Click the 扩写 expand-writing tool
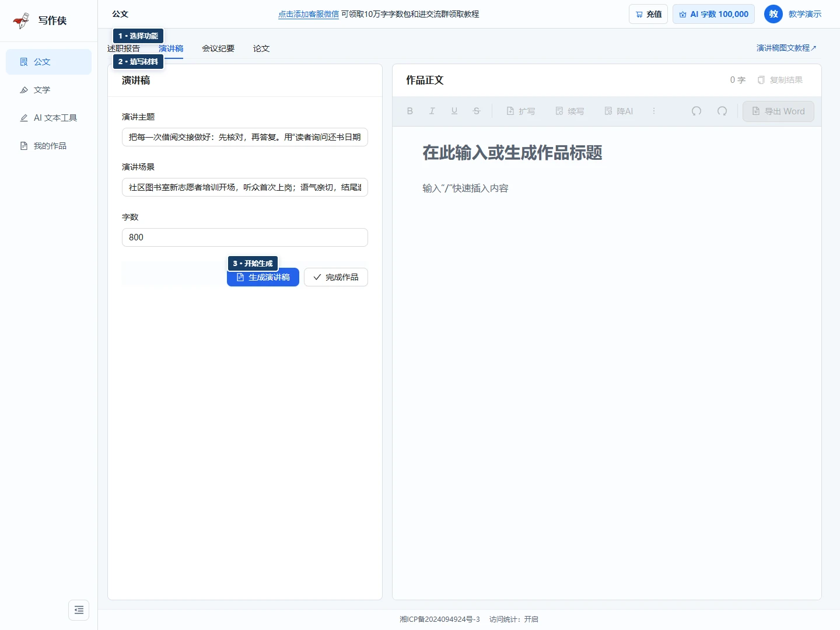 tap(521, 111)
